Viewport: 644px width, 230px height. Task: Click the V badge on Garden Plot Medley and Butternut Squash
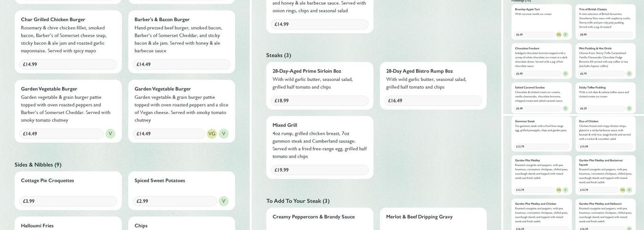click(x=629, y=190)
